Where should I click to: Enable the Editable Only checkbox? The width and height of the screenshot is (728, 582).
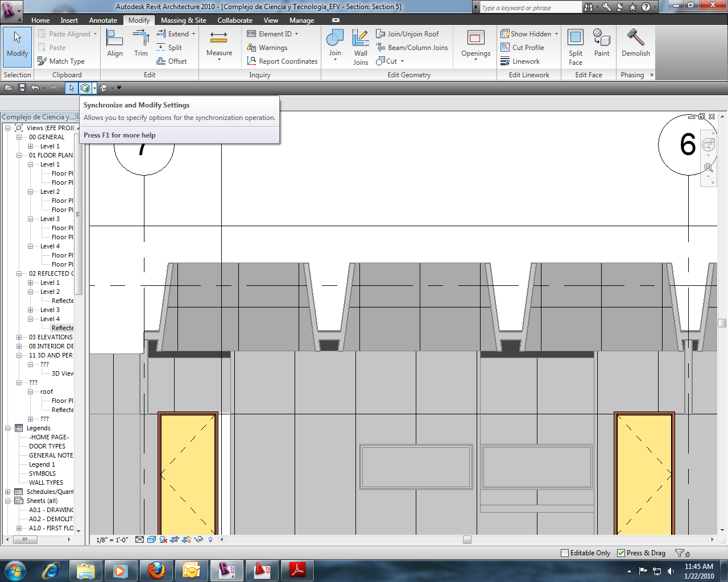coord(565,553)
